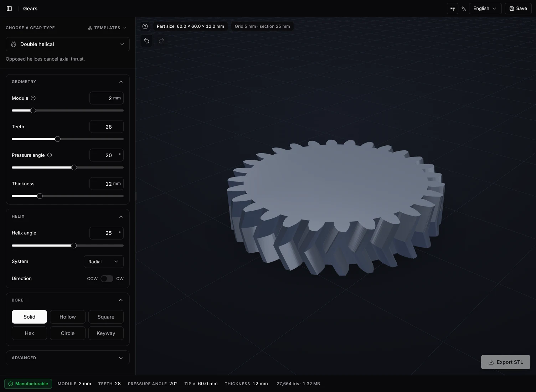The height and width of the screenshot is (392, 536).
Task: Click the Module slider handle
Action: pyautogui.click(x=33, y=110)
